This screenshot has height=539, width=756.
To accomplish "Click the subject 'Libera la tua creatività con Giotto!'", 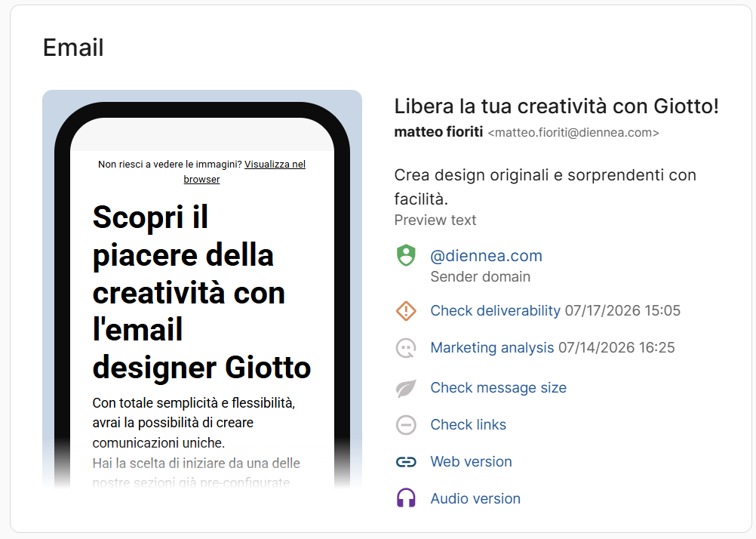I will pyautogui.click(x=556, y=106).
